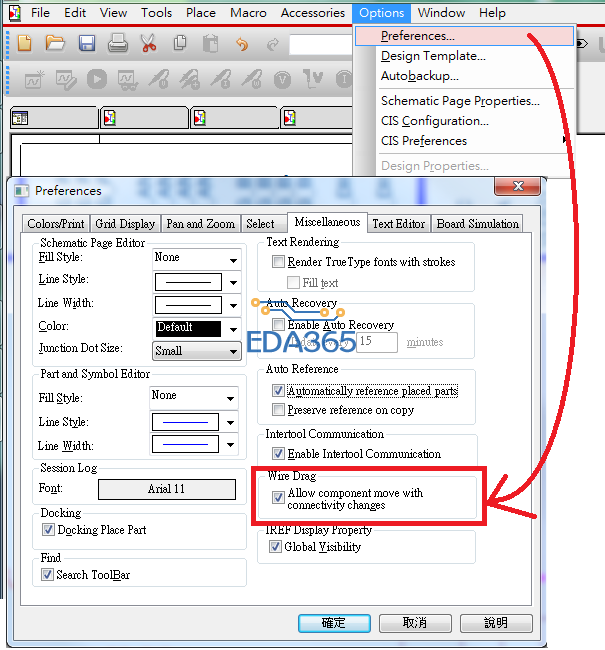605x650 pixels.
Task: Toggle Search ToolBar checkbox
Action: coord(47,575)
